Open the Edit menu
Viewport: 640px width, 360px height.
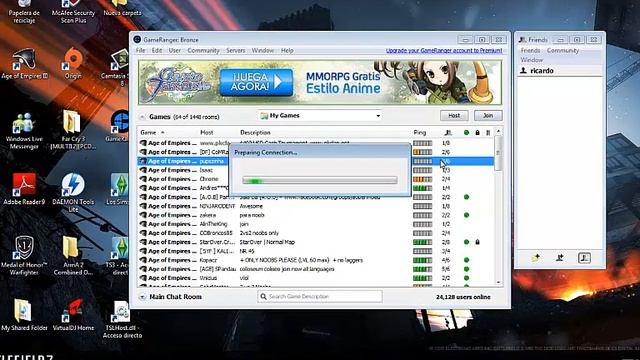coord(157,51)
